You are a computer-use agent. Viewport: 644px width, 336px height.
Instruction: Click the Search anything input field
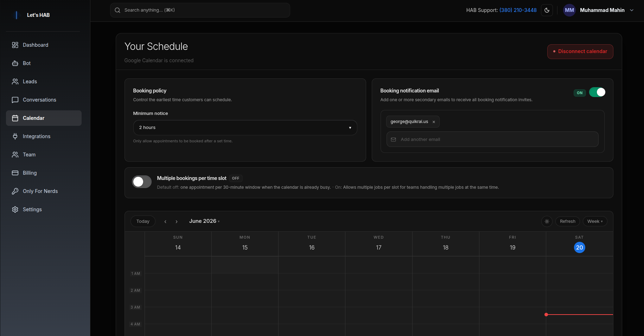coord(200,10)
